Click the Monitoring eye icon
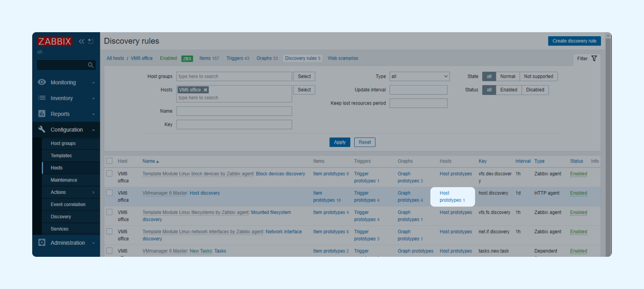Image resolution: width=644 pixels, height=289 pixels. click(42, 82)
